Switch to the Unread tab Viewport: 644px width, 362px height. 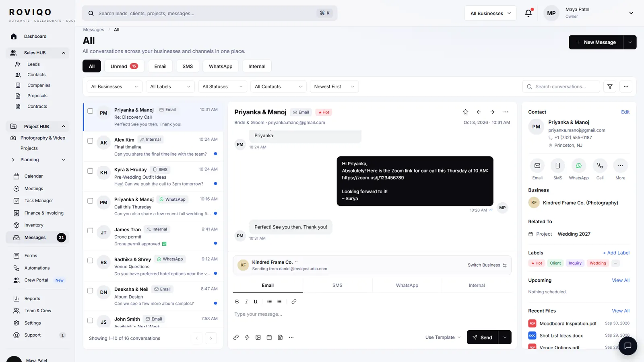(x=124, y=66)
